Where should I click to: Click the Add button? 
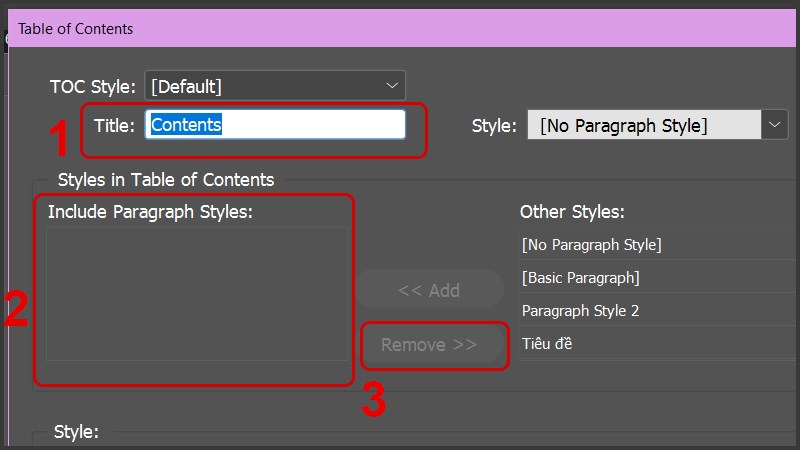(430, 290)
